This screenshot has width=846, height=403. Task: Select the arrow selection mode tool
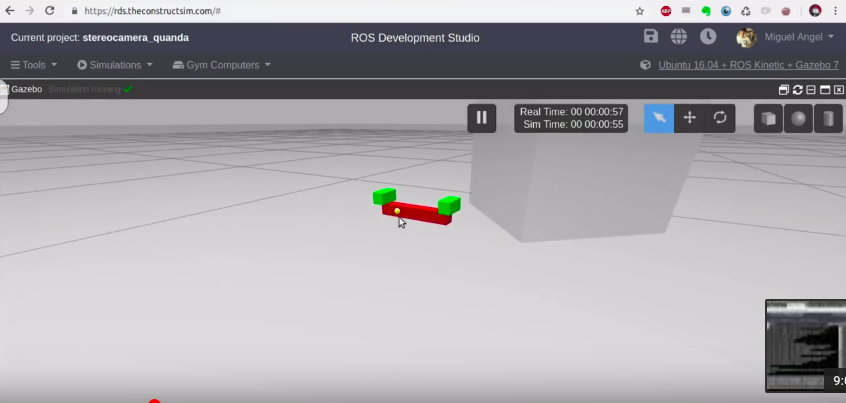pyautogui.click(x=659, y=118)
